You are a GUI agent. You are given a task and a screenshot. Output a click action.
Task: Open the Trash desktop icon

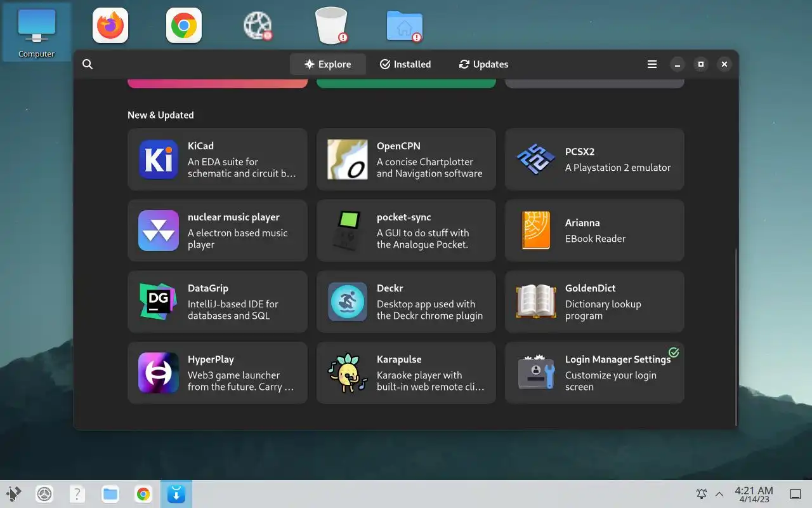point(332,25)
